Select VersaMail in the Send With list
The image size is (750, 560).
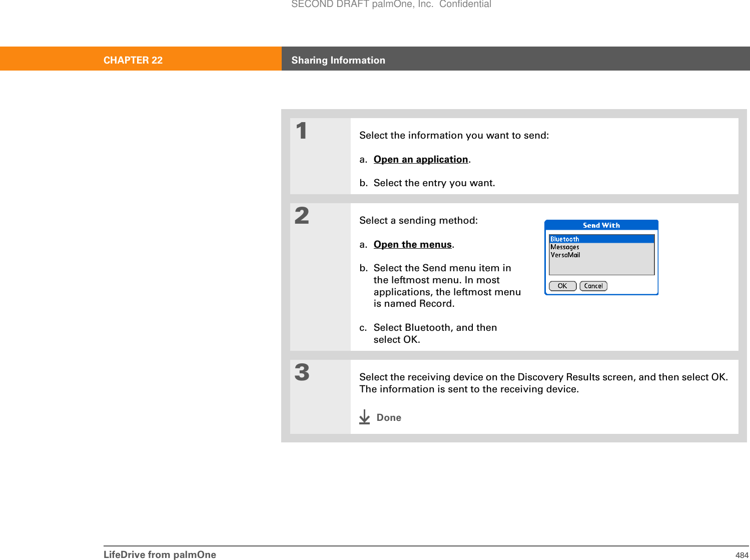coord(601,255)
